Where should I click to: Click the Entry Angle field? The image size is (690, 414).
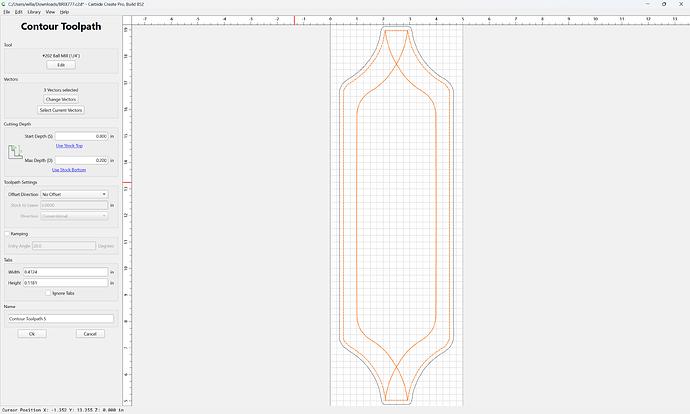click(x=64, y=246)
